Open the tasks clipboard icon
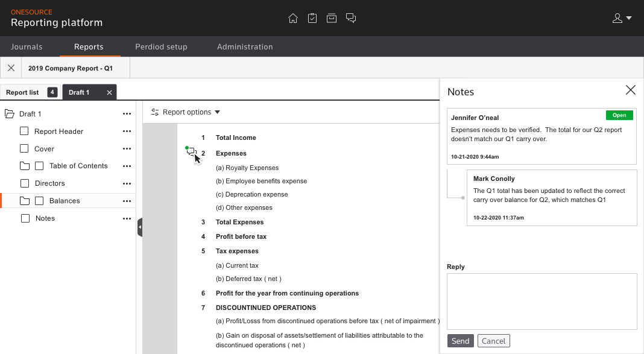This screenshot has width=644, height=354. click(x=312, y=18)
